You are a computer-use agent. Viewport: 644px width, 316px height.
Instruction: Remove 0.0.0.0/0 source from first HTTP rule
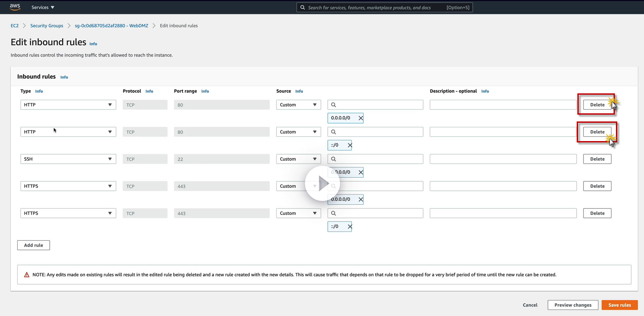click(361, 118)
